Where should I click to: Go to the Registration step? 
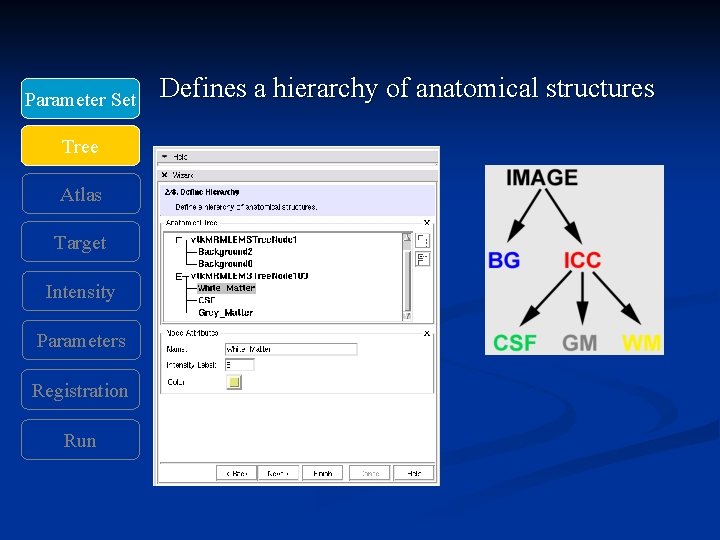(x=80, y=390)
